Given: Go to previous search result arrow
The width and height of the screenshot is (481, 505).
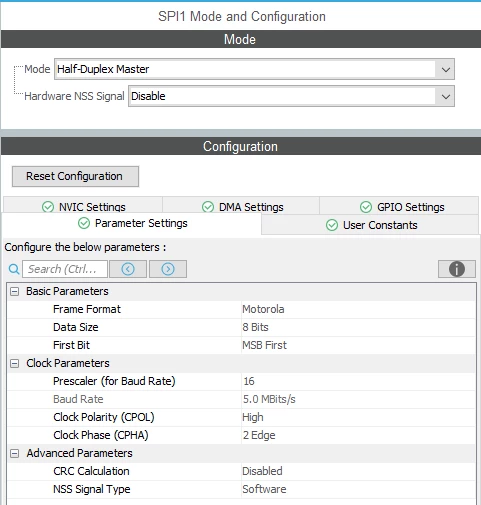Looking at the screenshot, I should (x=128, y=269).
